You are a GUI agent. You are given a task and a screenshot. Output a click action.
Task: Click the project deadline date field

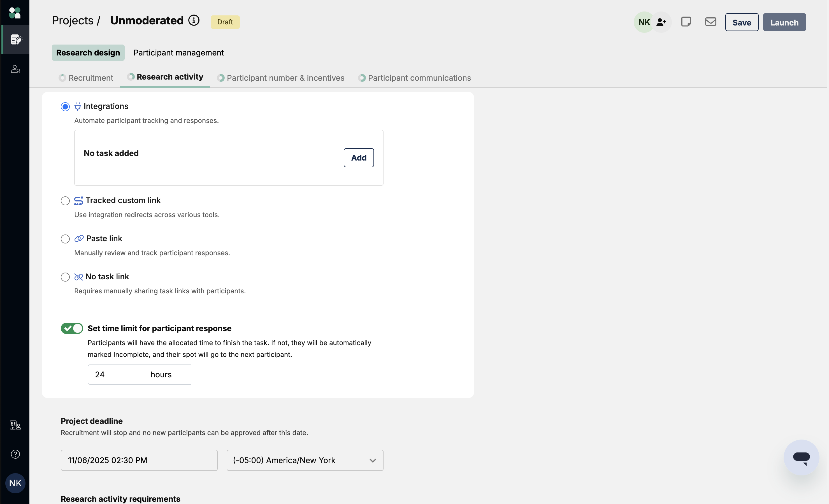click(139, 460)
